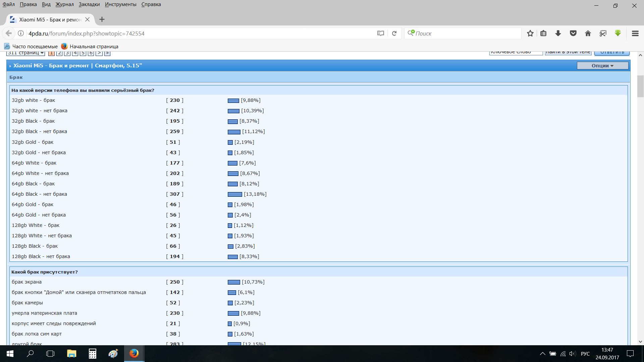Image resolution: width=644 pixels, height=362 pixels.
Task: Click the green download arrow extension
Action: (618, 33)
